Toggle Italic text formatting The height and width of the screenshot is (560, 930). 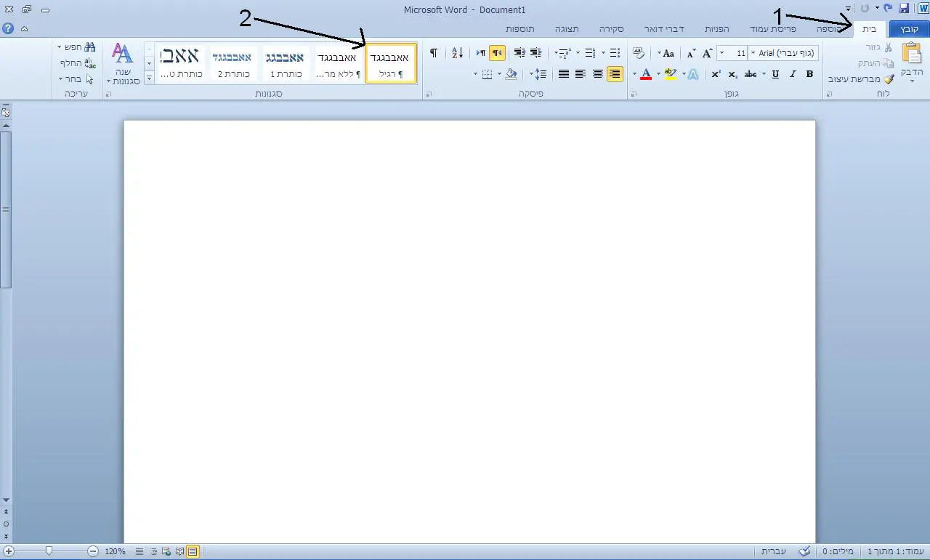[793, 74]
